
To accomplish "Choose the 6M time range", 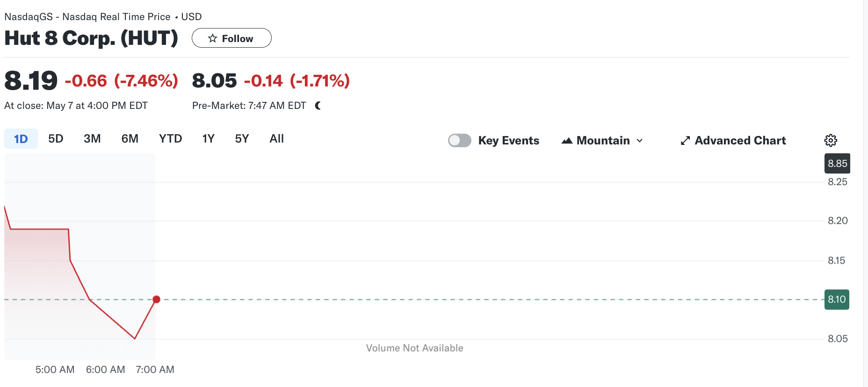I will (x=130, y=139).
